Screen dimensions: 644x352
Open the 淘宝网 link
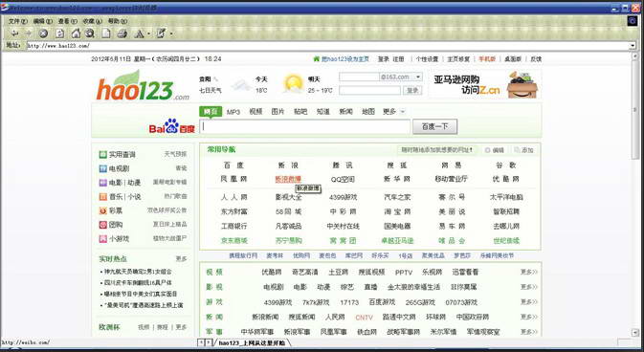pos(397,212)
